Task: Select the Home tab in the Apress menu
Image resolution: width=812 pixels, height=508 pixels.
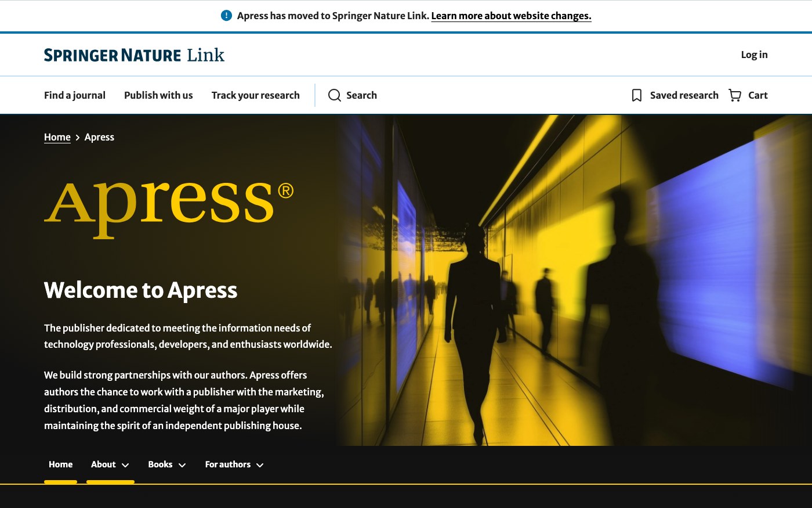Action: (x=60, y=464)
